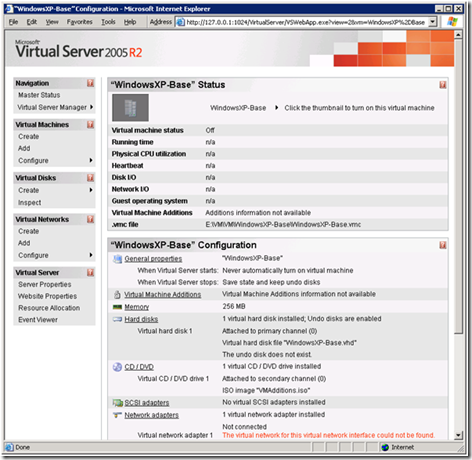Click the help icon in Virtual Server header

(90, 272)
